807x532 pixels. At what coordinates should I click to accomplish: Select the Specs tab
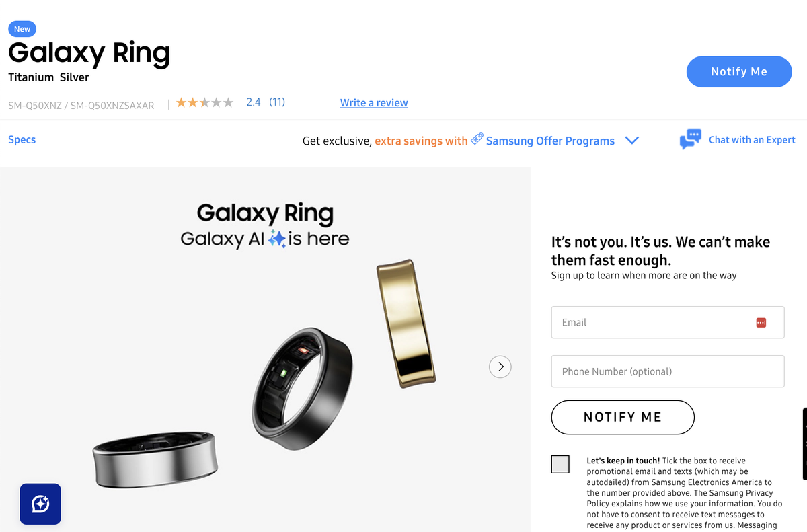(x=22, y=139)
